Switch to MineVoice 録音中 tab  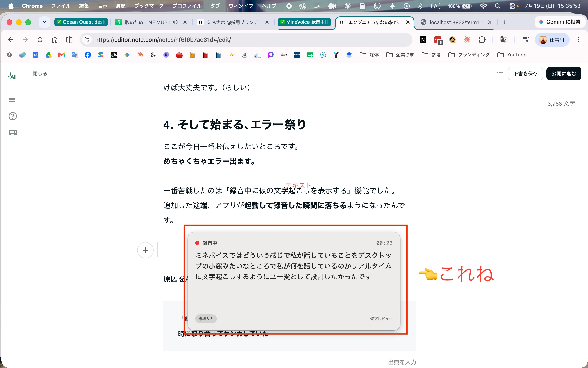coord(304,22)
